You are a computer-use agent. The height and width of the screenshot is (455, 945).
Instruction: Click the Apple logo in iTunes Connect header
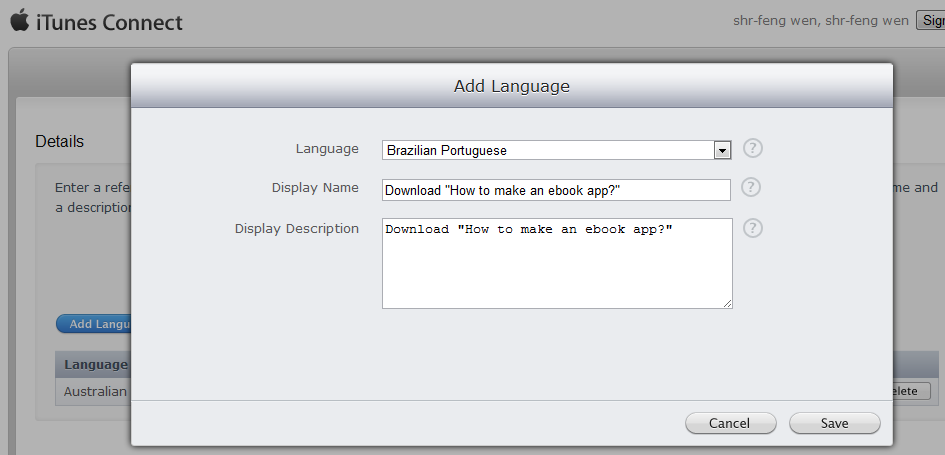19,20
